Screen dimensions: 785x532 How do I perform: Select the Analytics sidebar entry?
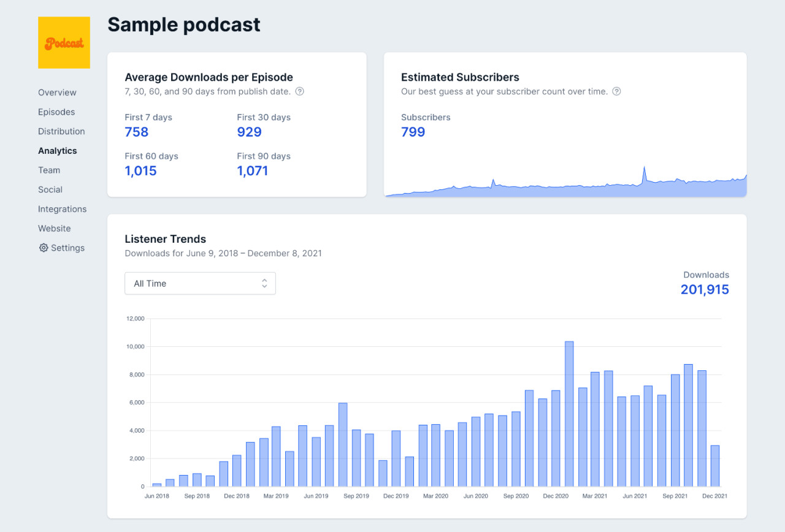click(58, 151)
